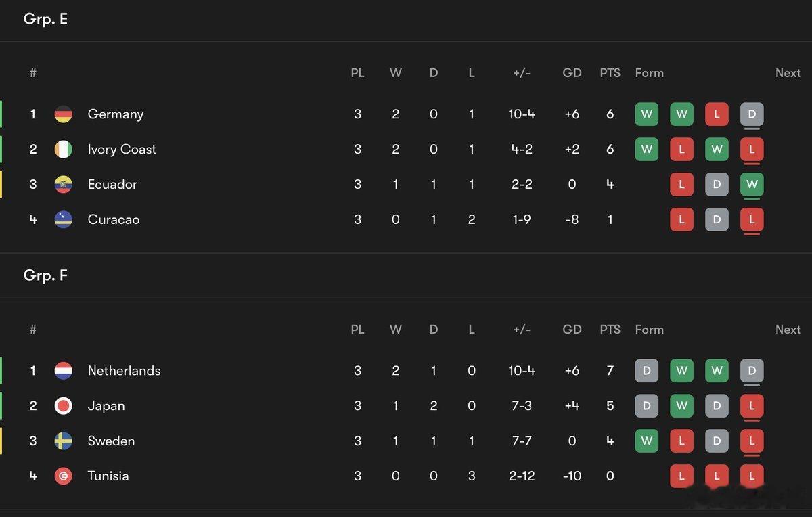Select the Grp. E heading
This screenshot has height=517, width=812.
point(45,19)
